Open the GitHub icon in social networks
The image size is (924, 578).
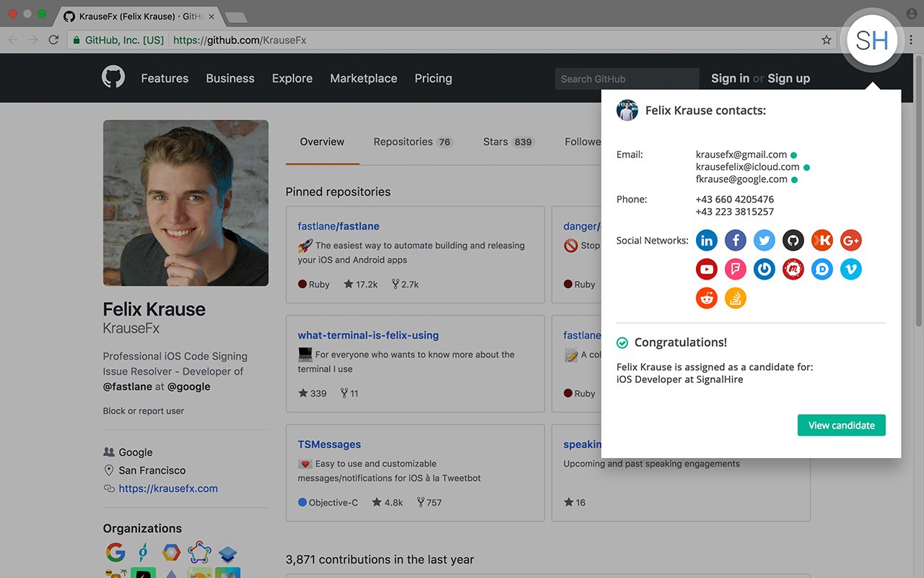point(793,241)
